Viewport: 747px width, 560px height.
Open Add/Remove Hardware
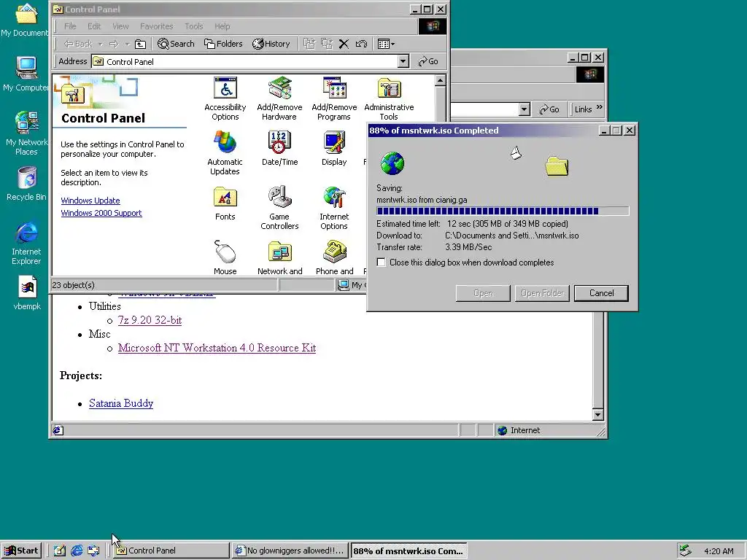(279, 98)
